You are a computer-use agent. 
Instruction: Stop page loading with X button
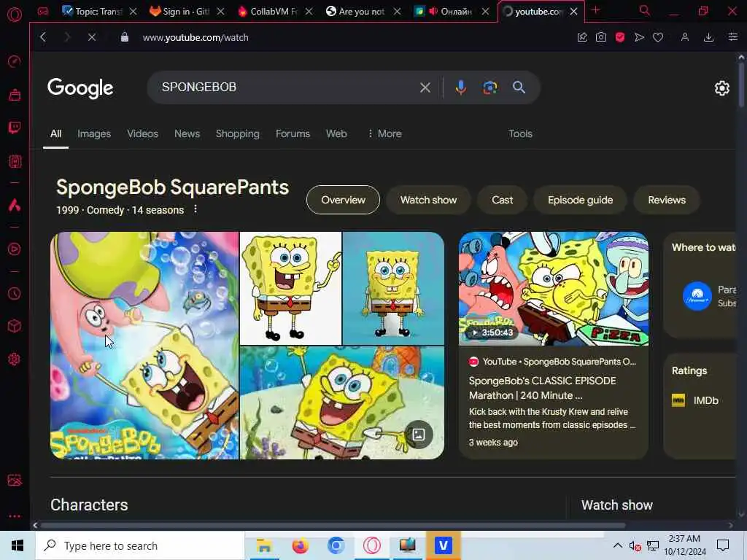[92, 37]
